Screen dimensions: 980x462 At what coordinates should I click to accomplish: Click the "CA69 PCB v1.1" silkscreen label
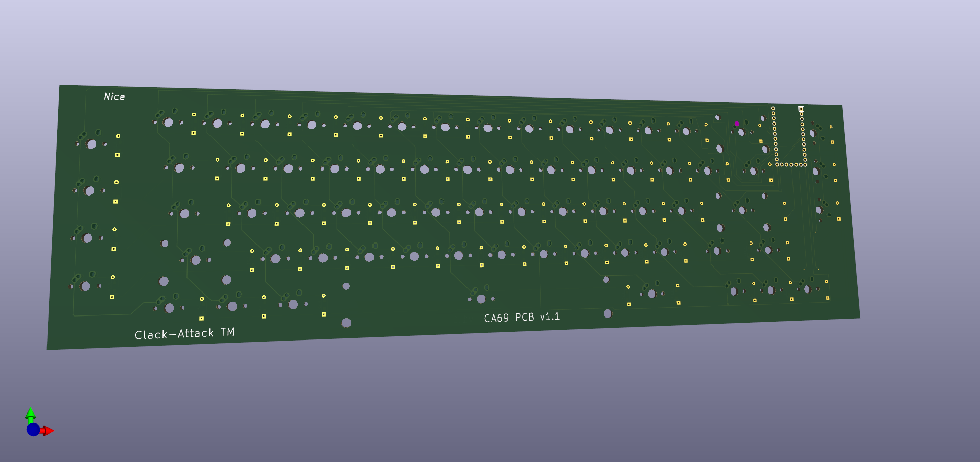[522, 317]
